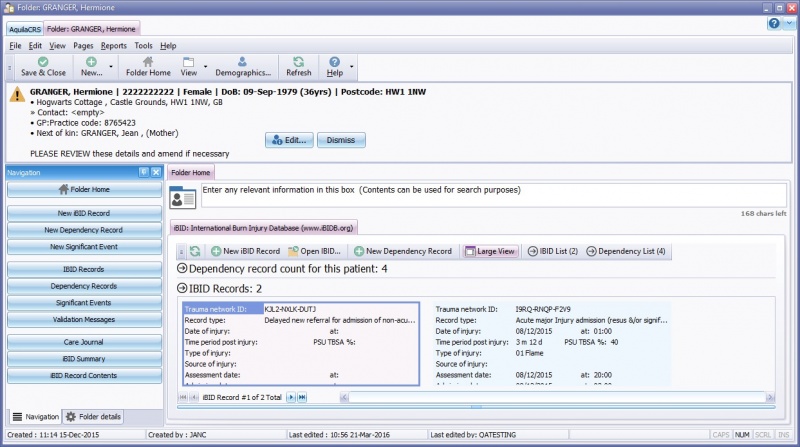The width and height of the screenshot is (800, 447).
Task: Toggle the Large View button
Action: tap(491, 251)
